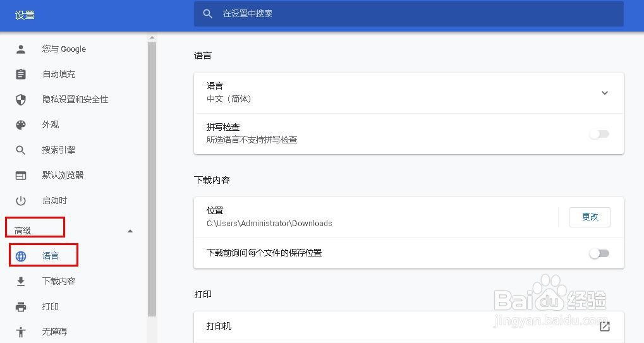
Task: Click the download arrow icon for 下载内容
Action: pyautogui.click(x=20, y=282)
